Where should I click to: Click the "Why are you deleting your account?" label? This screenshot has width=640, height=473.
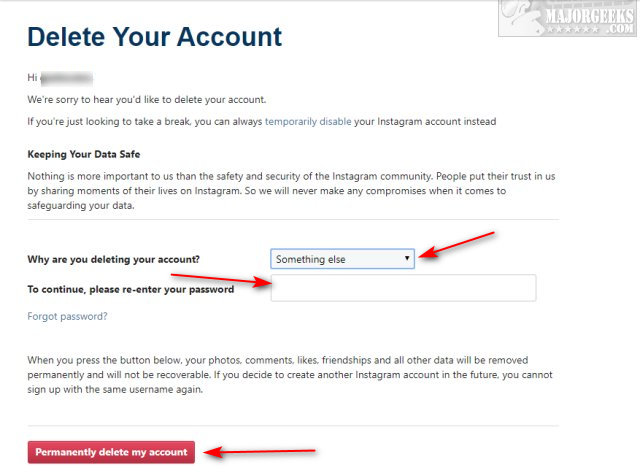113,260
